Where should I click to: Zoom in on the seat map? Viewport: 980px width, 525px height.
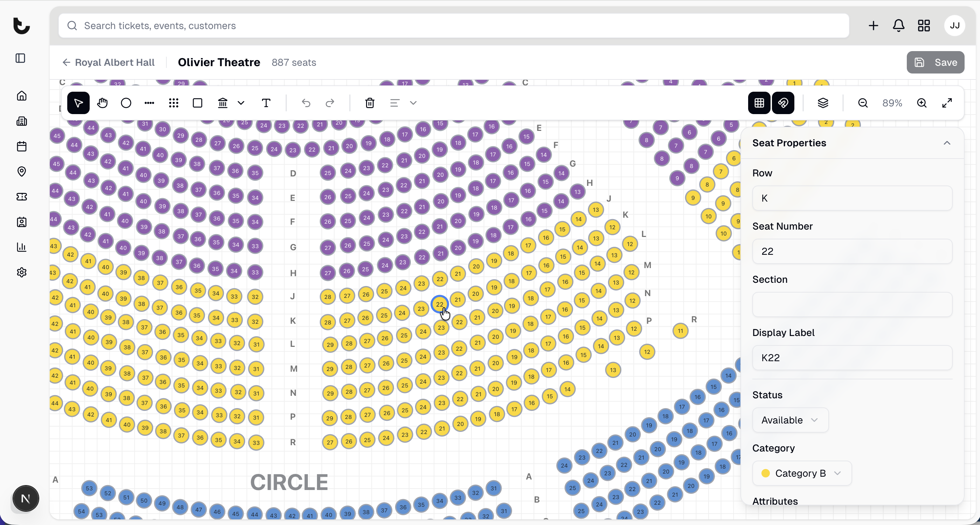(922, 103)
